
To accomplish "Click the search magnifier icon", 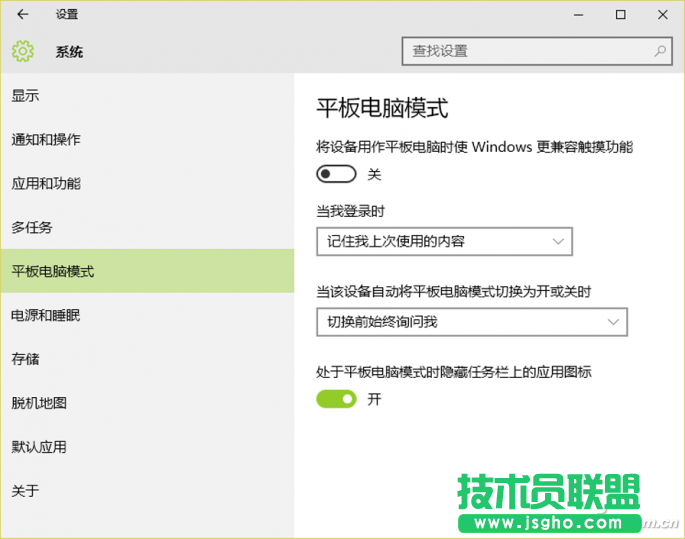I will 661,50.
